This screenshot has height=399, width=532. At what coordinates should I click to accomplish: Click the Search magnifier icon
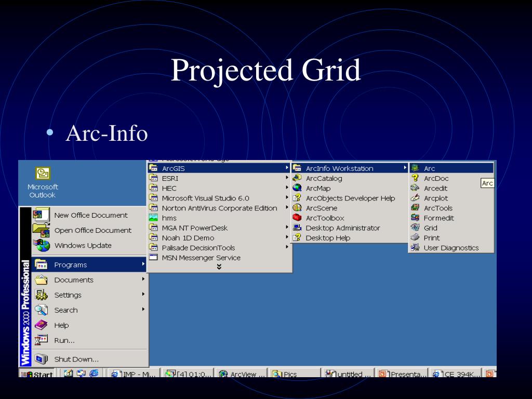41,310
